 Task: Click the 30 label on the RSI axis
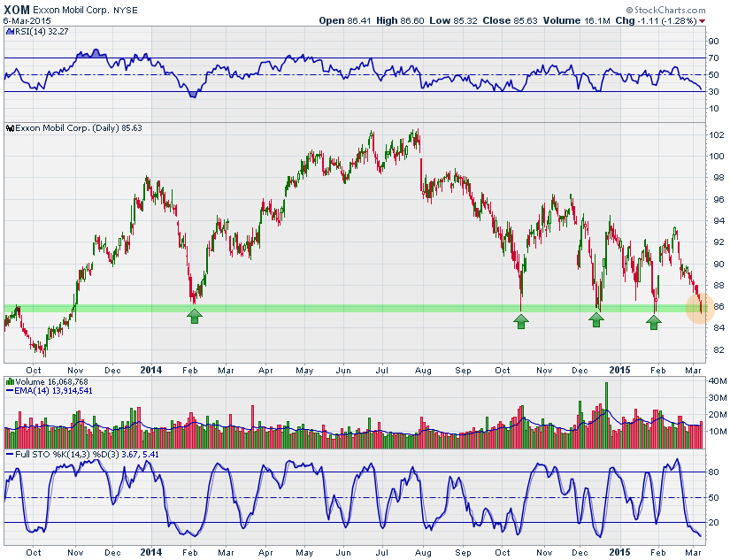[x=713, y=92]
